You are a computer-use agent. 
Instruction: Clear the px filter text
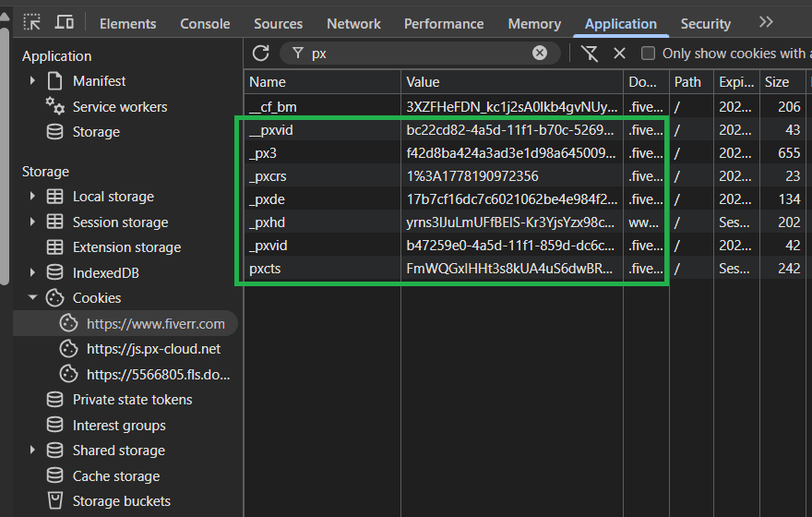click(540, 53)
